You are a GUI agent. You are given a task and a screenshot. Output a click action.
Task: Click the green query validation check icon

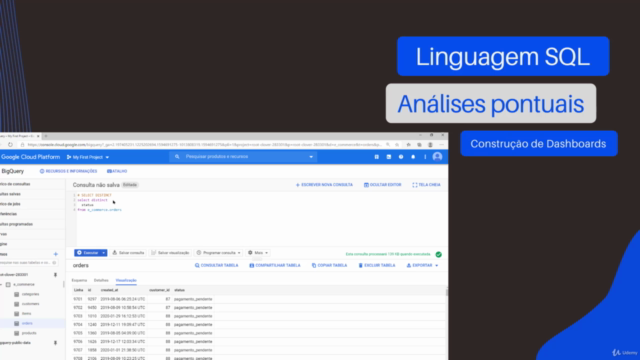(438, 254)
